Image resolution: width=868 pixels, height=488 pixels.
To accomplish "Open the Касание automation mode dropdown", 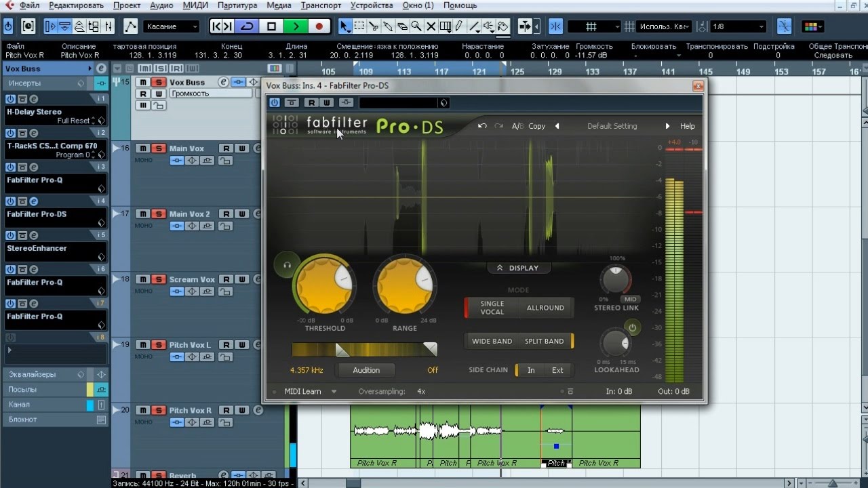I will (x=172, y=26).
